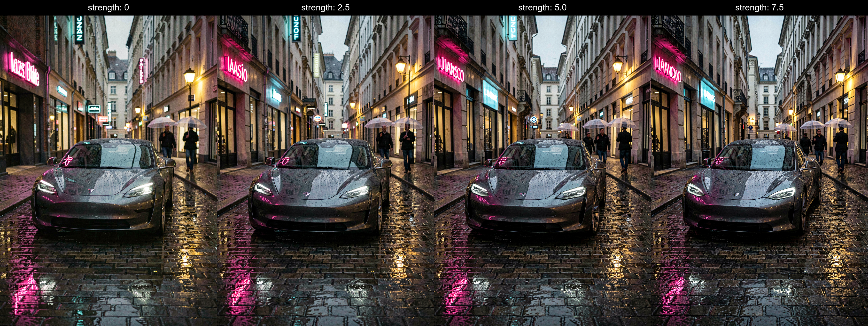Click the strength: 2.5 image panel
The height and width of the screenshot is (326, 868).
[325, 171]
